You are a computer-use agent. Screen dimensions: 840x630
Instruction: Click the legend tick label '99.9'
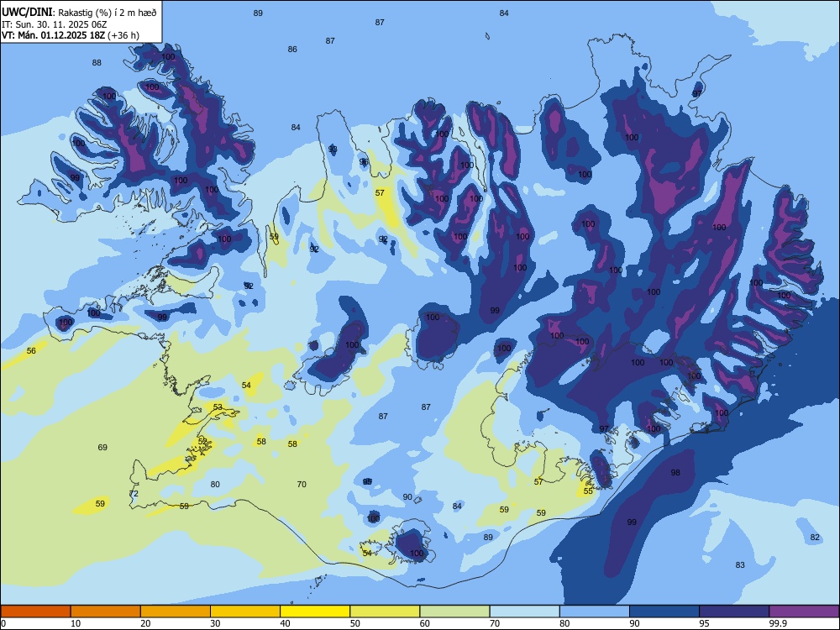[778, 623]
